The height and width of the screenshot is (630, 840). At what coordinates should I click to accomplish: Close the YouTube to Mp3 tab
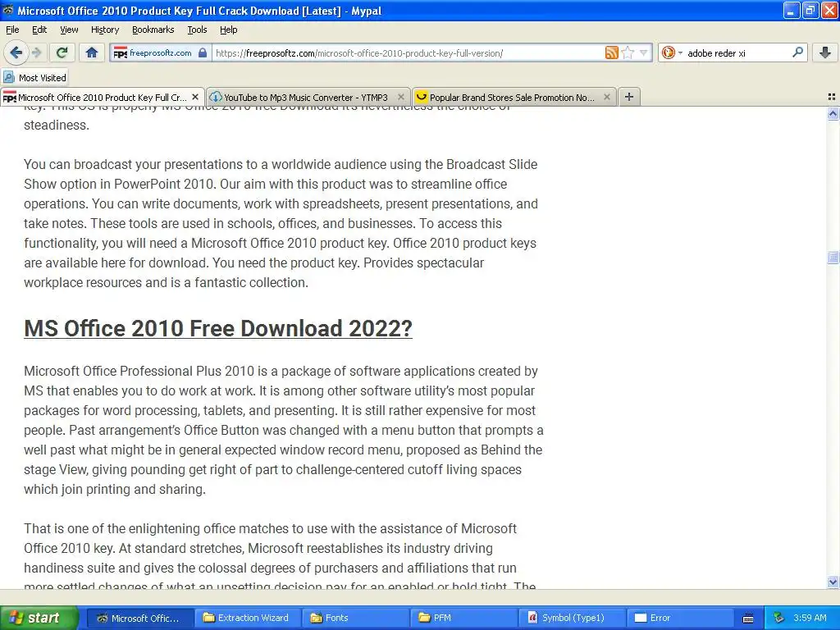pyautogui.click(x=400, y=97)
